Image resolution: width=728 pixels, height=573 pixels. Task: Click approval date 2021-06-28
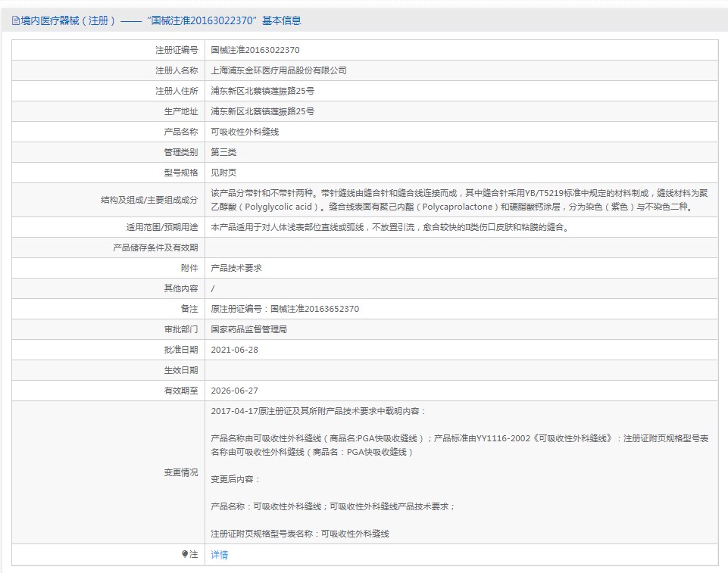(235, 350)
